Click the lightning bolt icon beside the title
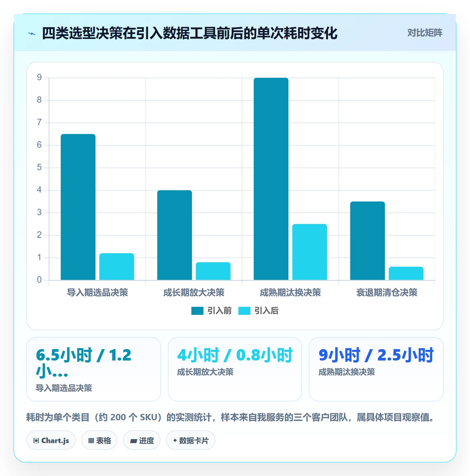The width and height of the screenshot is (470, 476). click(x=32, y=34)
